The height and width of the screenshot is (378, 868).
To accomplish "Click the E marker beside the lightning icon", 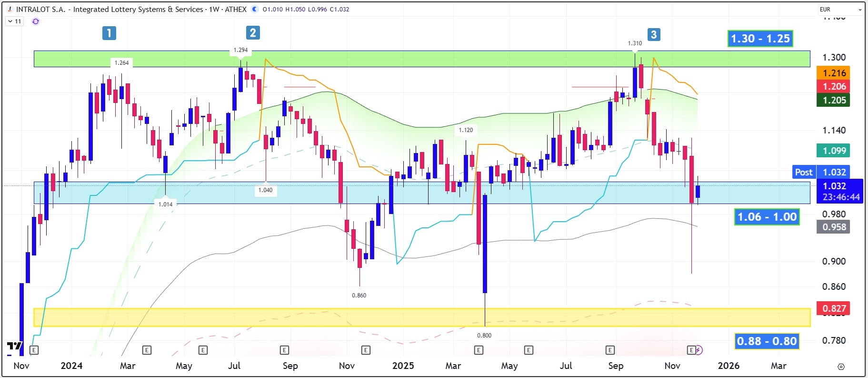I will click(x=691, y=350).
